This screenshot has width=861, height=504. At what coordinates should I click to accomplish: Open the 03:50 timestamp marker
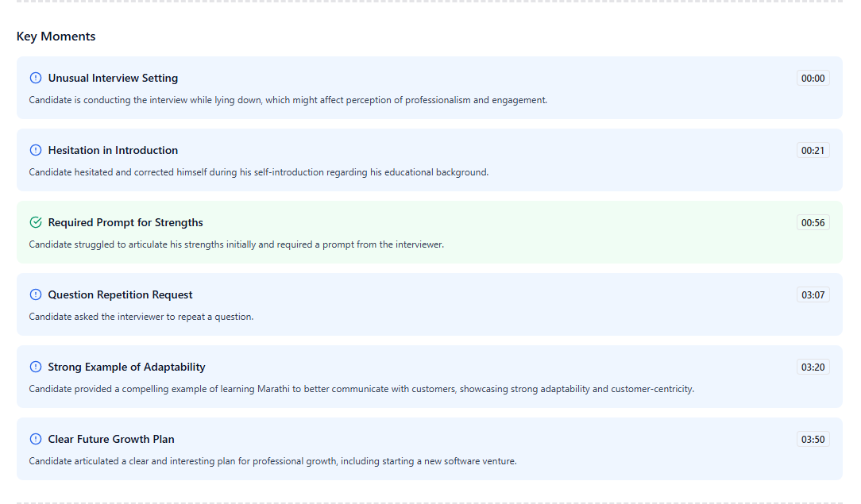coord(813,439)
